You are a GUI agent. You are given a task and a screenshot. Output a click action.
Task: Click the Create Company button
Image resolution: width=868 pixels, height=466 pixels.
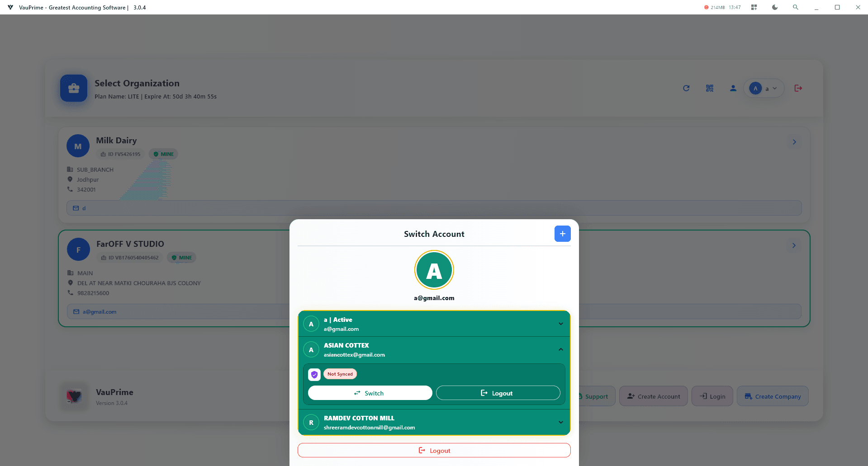[773, 396]
